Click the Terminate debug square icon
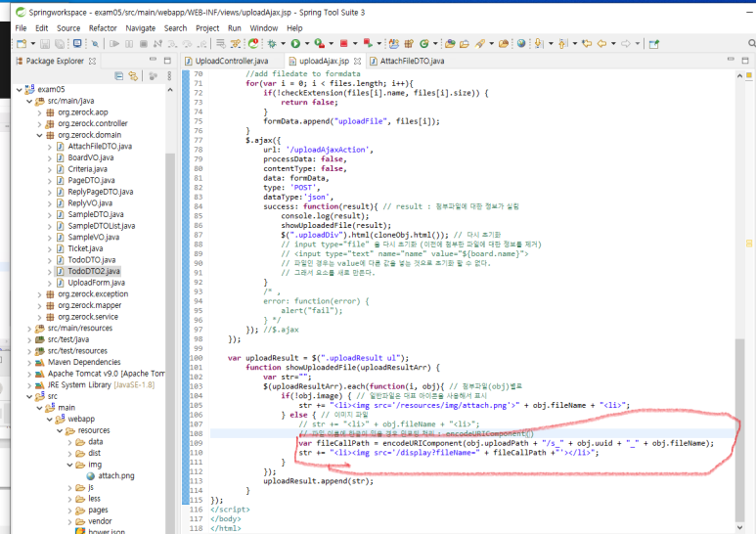The height and width of the screenshot is (534, 756). pos(143,44)
